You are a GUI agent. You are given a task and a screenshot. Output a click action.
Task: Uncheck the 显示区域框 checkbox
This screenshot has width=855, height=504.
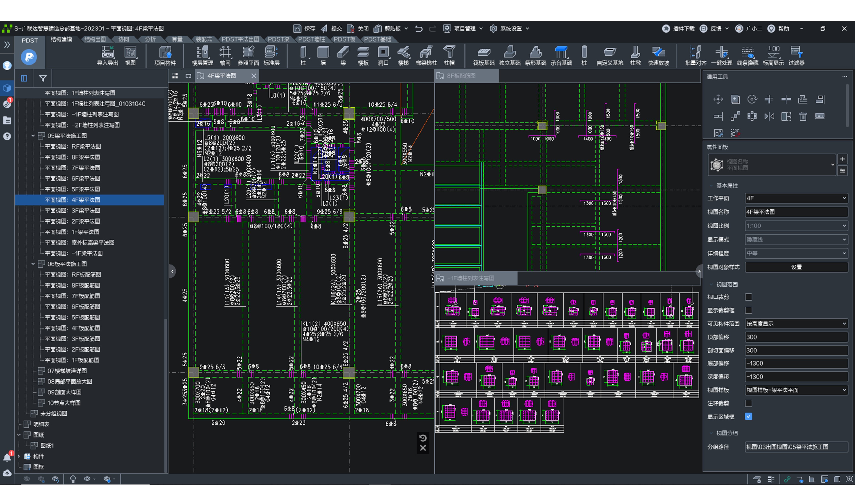pos(748,417)
